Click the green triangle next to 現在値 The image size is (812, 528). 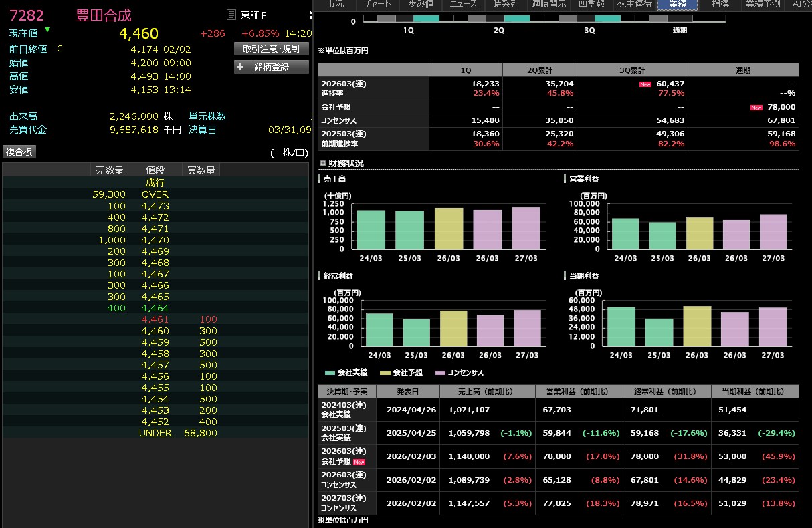[47, 30]
